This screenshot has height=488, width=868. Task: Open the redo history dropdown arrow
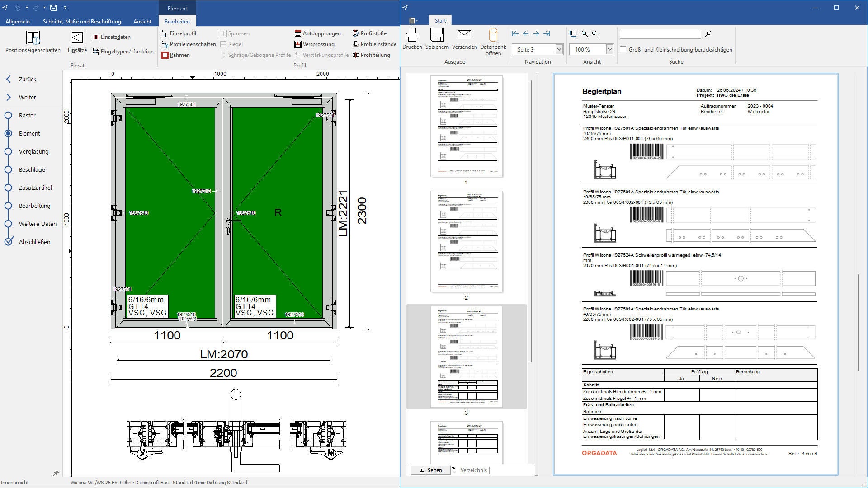click(x=44, y=8)
